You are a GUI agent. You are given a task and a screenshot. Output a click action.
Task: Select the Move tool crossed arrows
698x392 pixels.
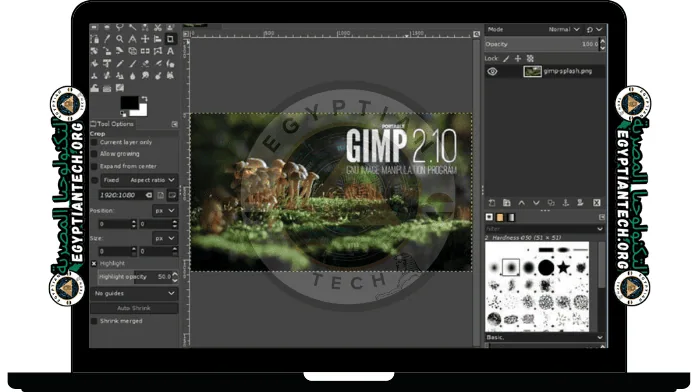click(x=145, y=39)
